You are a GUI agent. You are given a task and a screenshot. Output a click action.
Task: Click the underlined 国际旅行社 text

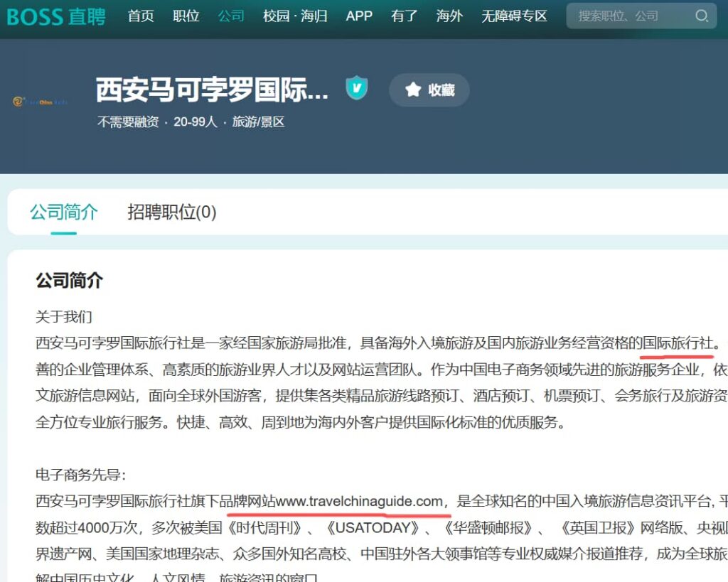pos(678,343)
